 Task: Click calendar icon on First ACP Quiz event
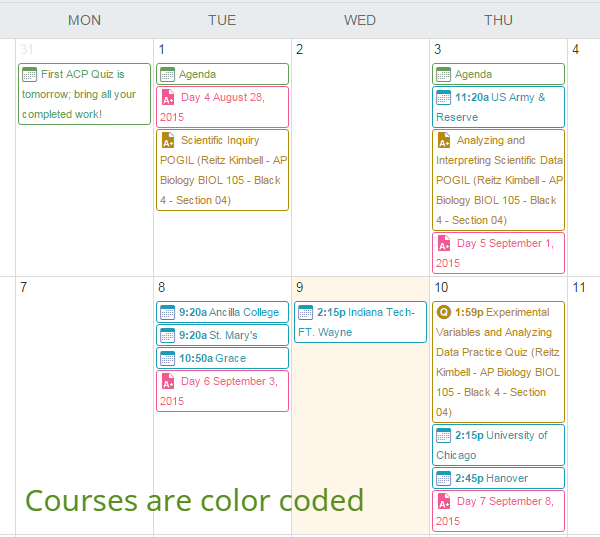[x=30, y=75]
